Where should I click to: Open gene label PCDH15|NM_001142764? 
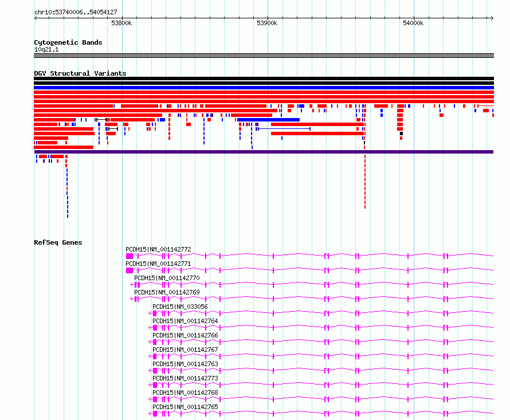(x=185, y=321)
